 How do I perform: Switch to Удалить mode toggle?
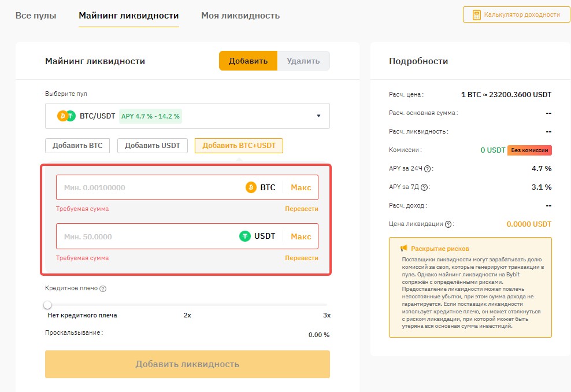[303, 61]
